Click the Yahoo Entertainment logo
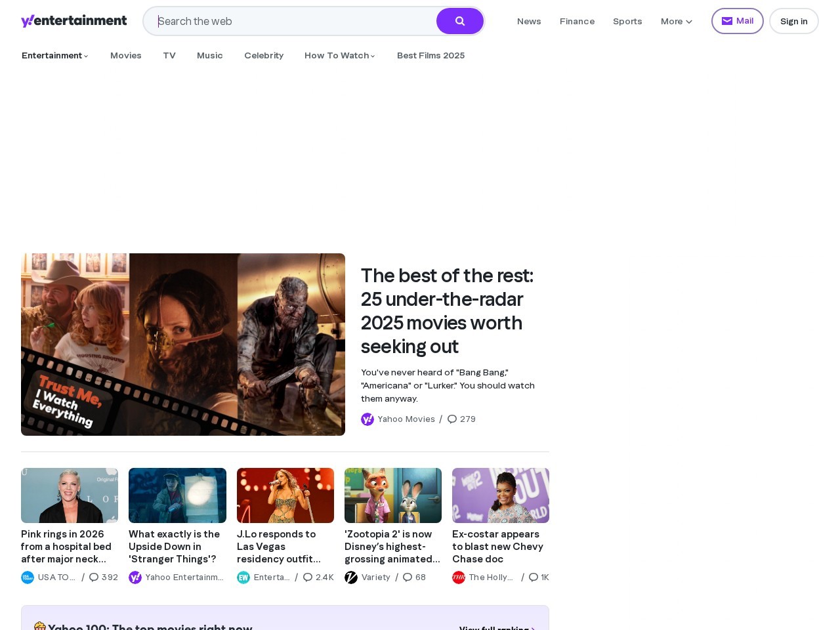This screenshot has width=840, height=630. click(x=74, y=20)
